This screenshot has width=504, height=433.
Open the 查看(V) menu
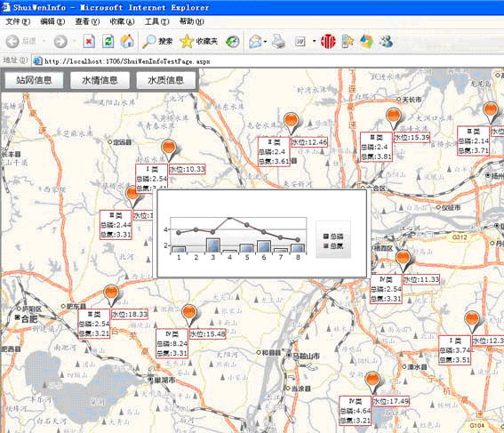[x=87, y=21]
